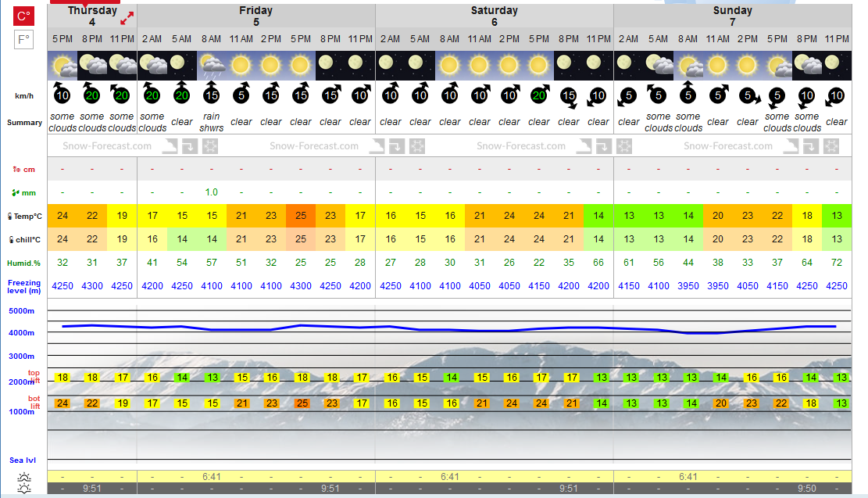
Task: Open the Saturday 6 day header
Action: pos(495,16)
